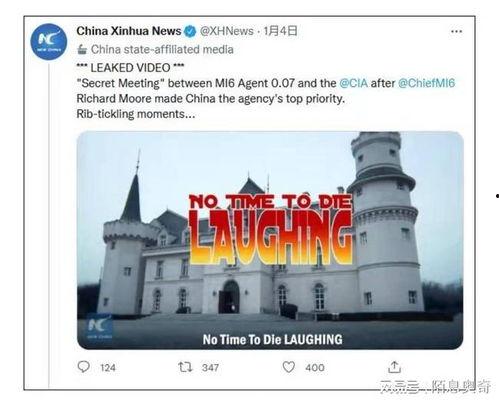
Task: Click the 124 replies count
Action: tap(108, 368)
